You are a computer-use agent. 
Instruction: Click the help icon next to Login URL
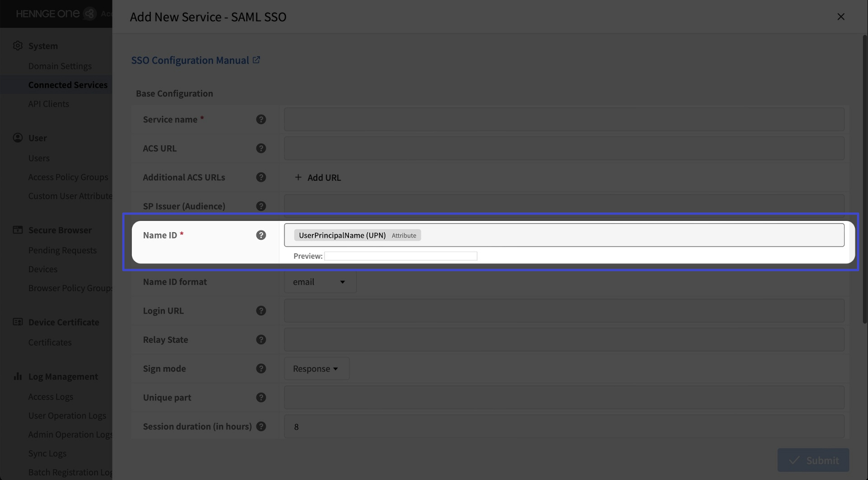pos(261,311)
